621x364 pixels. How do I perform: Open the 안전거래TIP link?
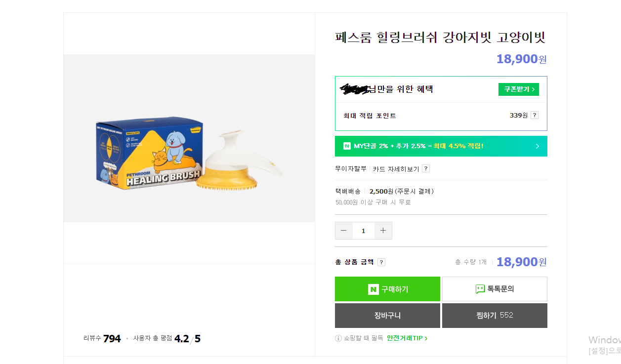tap(407, 338)
